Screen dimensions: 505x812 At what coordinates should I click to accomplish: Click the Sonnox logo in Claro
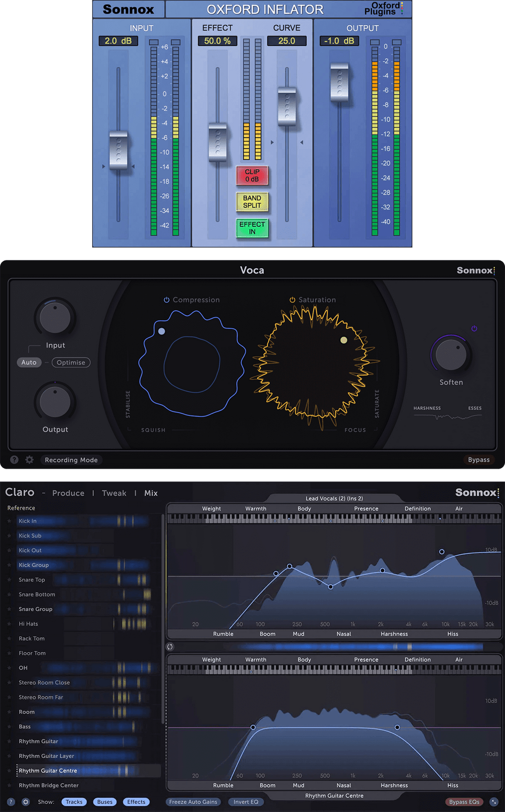pos(477,492)
